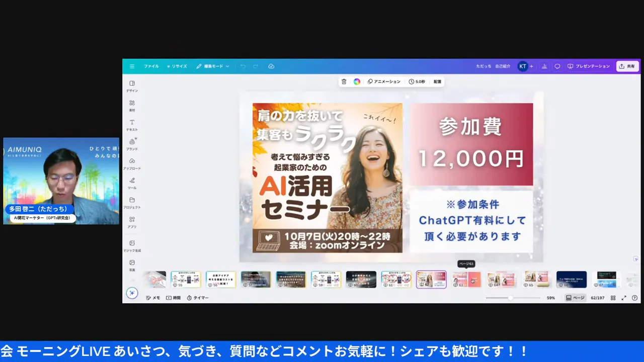Image resolution: width=644 pixels, height=362 pixels.
Task: Select the テキスト (Text) sidebar tool
Action: tap(132, 125)
